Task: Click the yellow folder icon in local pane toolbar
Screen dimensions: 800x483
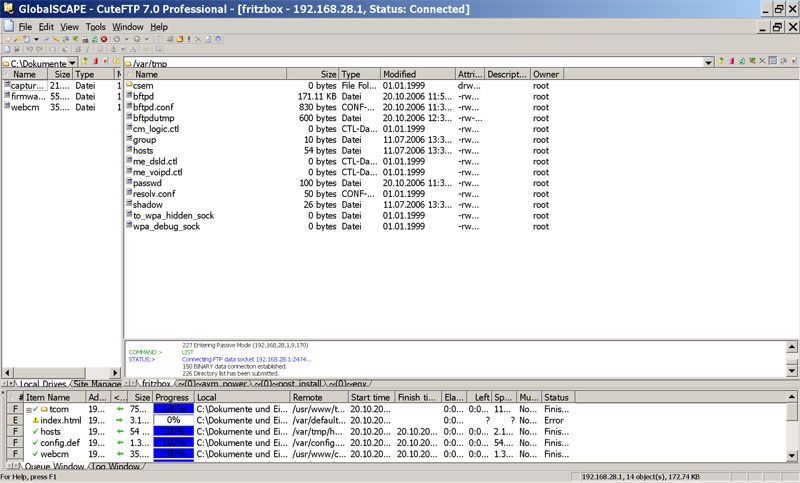Action: click(x=116, y=61)
